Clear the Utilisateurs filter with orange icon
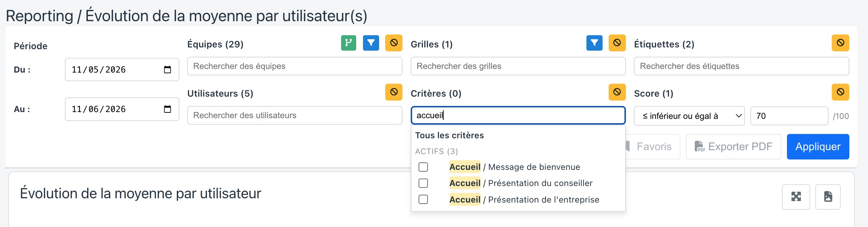The image size is (868, 227). (394, 92)
